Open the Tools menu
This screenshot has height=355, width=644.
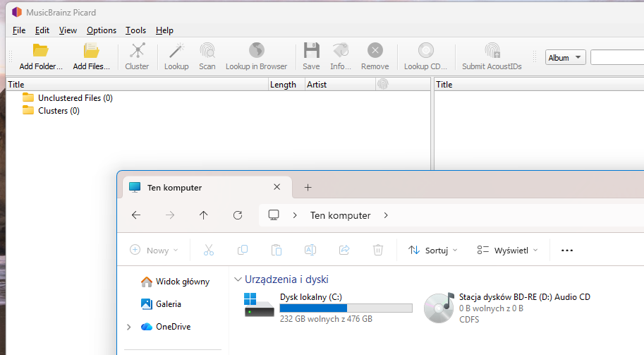click(x=135, y=30)
